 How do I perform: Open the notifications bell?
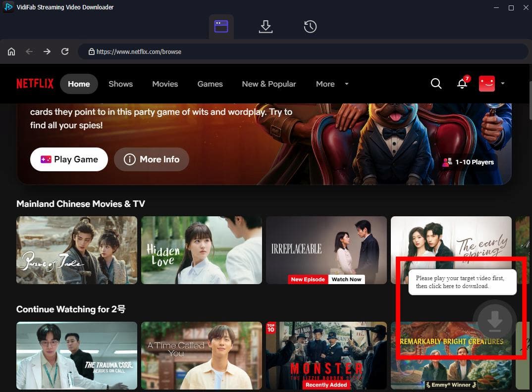coord(462,84)
